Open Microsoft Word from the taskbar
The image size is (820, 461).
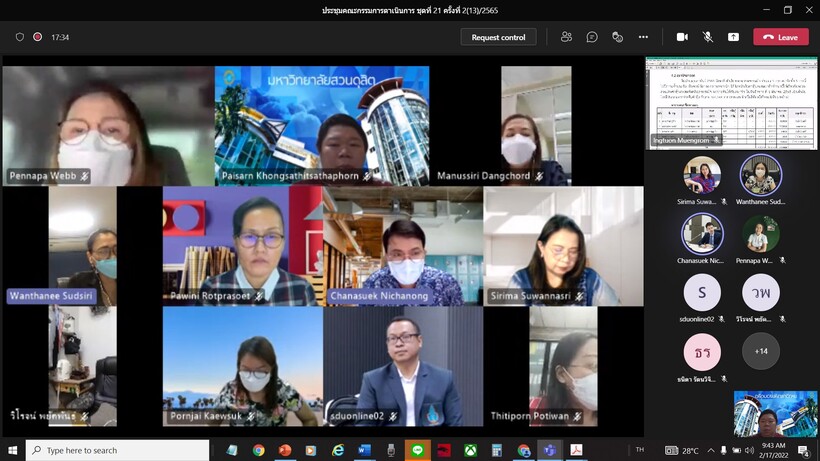364,451
